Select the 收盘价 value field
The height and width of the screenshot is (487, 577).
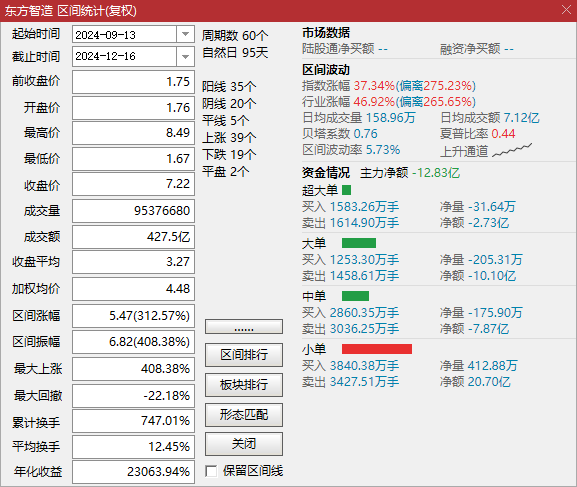[133, 184]
